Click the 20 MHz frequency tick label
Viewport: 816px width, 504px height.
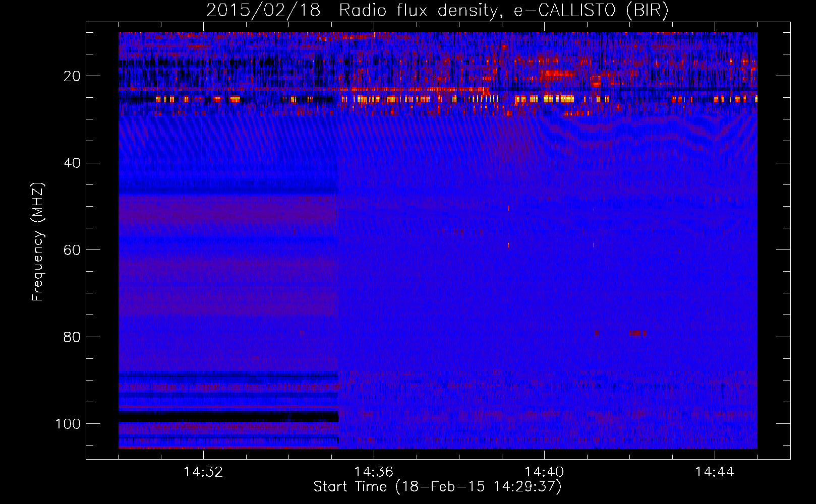72,76
